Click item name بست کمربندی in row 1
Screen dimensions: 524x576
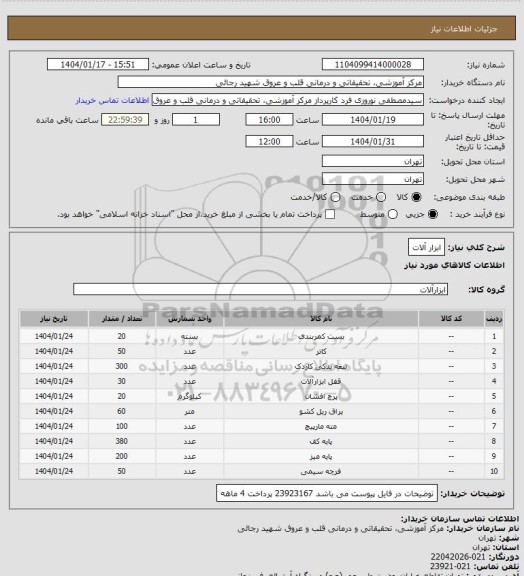(321, 336)
